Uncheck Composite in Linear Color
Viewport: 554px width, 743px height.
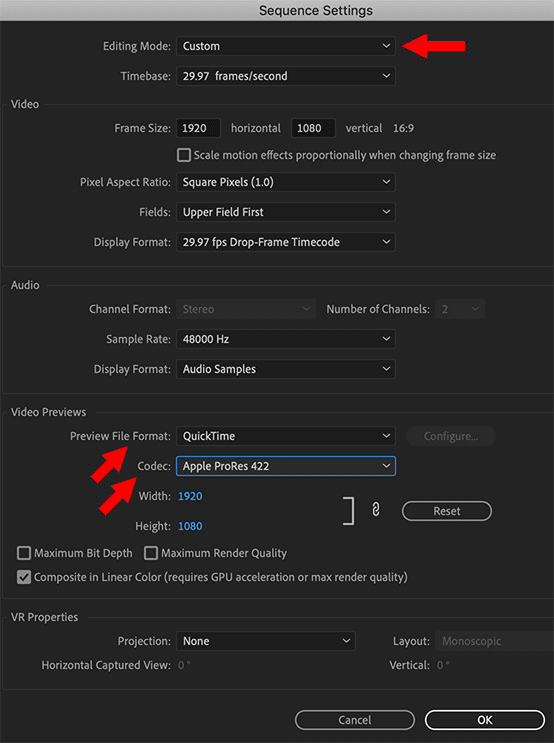point(24,577)
